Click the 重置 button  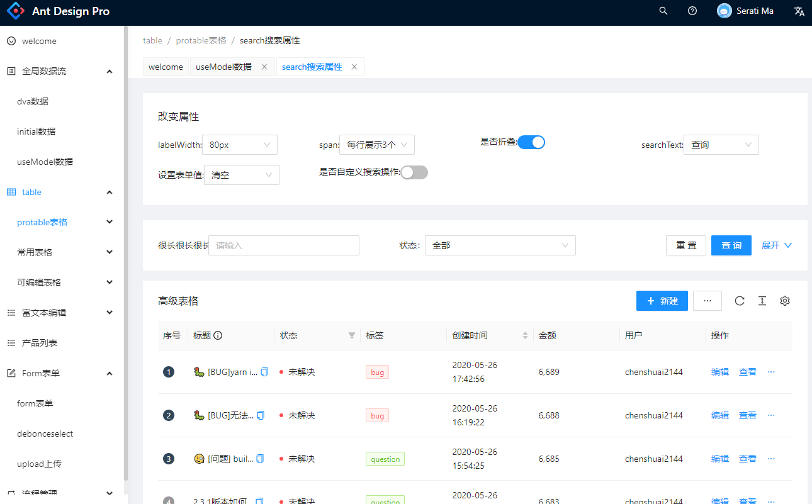point(686,245)
